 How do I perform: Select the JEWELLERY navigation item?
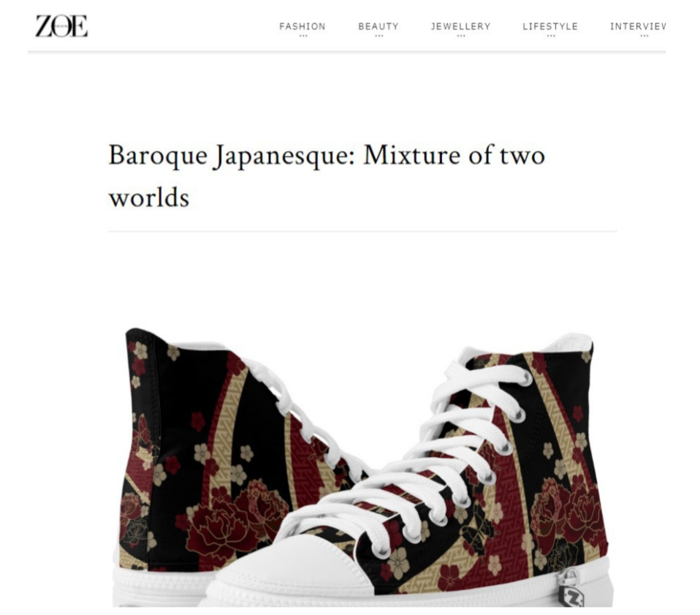pyautogui.click(x=460, y=26)
